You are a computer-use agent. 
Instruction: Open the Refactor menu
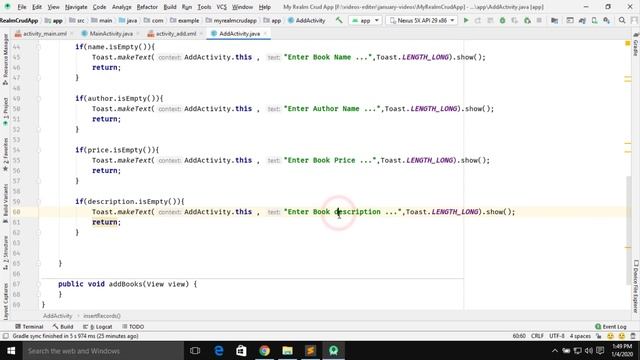[x=147, y=7]
